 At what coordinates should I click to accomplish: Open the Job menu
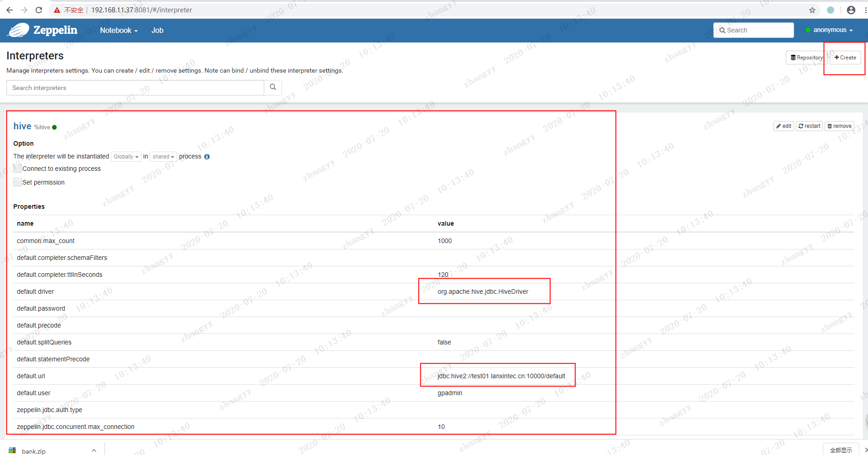[x=157, y=31]
